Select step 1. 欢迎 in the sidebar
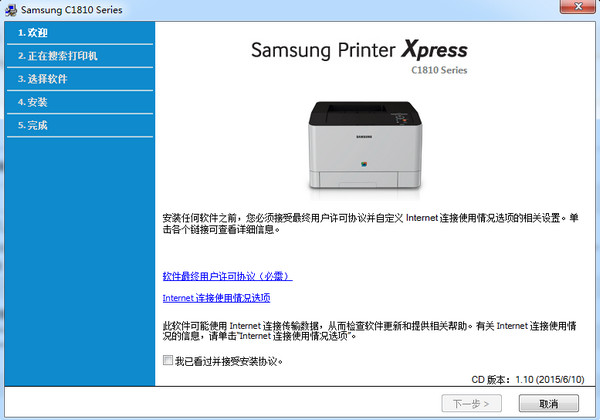The width and height of the screenshot is (600, 420). (x=80, y=33)
